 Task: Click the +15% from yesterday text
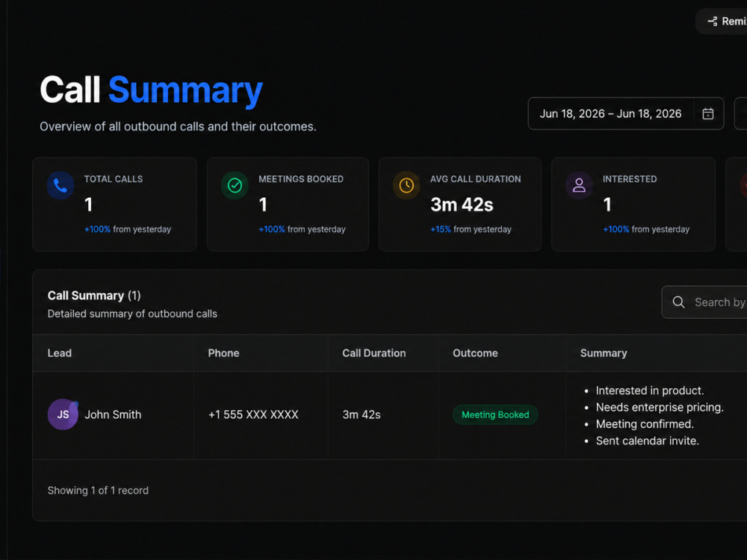tap(471, 229)
